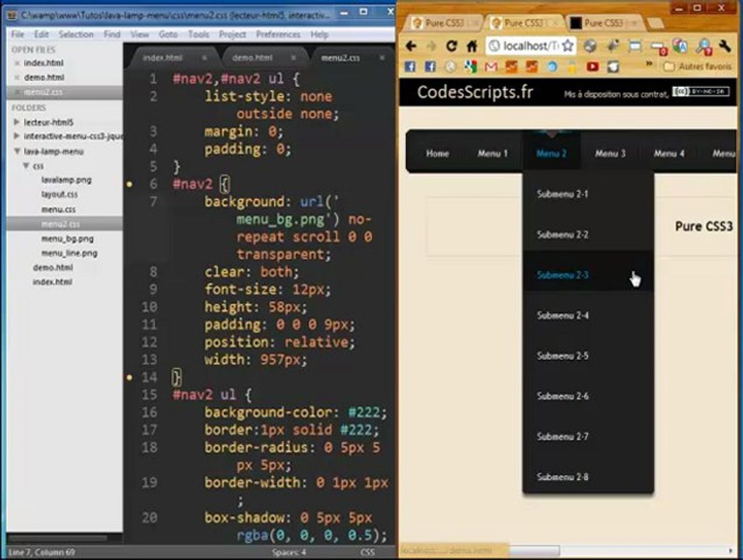Show hidden bookmarks with double chevron
This screenshot has height=560, width=743.
[x=649, y=64]
